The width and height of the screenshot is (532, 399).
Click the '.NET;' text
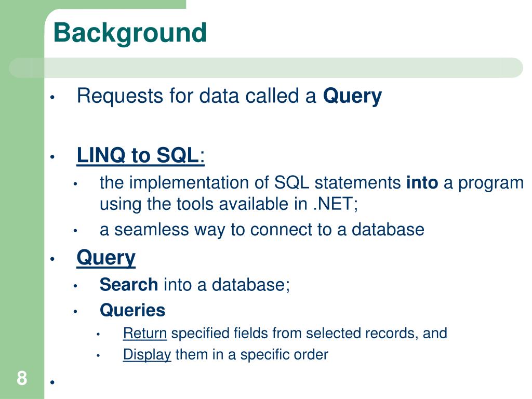point(335,204)
